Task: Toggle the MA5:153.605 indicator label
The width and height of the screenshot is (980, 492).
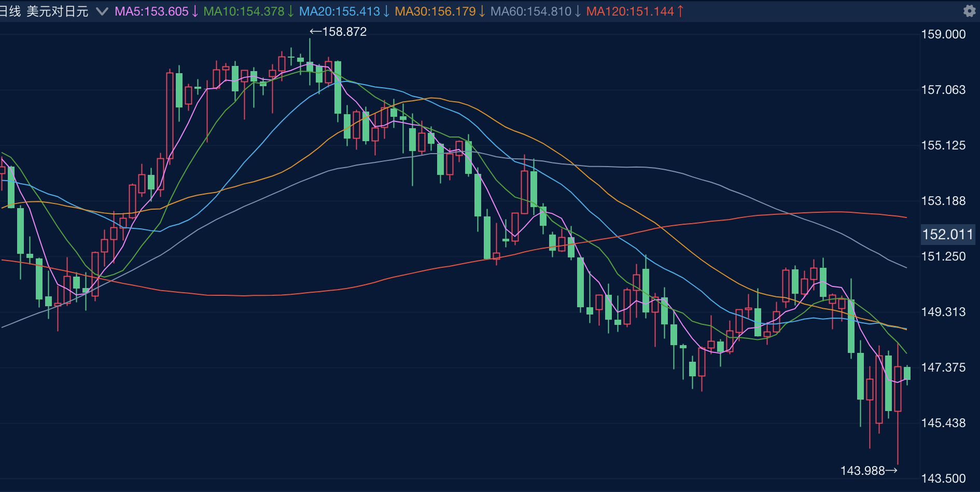Action: pos(151,11)
